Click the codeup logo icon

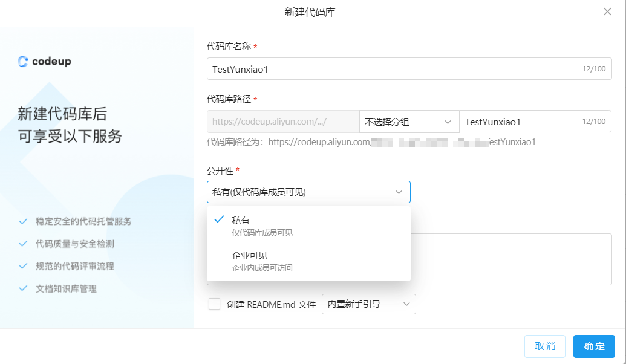23,61
